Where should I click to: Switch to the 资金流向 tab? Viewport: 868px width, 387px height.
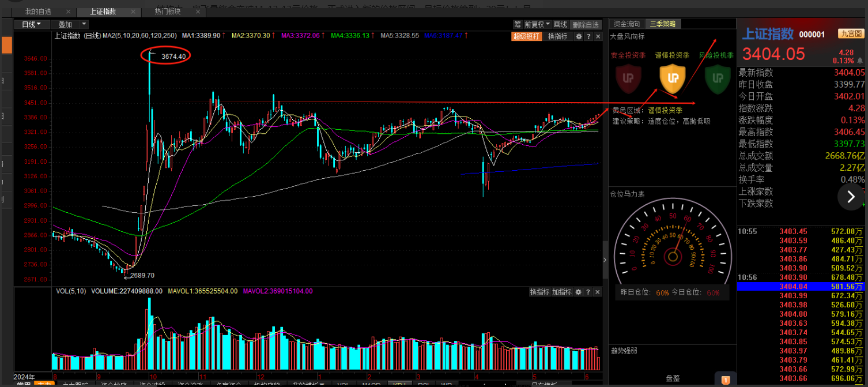[x=627, y=24]
